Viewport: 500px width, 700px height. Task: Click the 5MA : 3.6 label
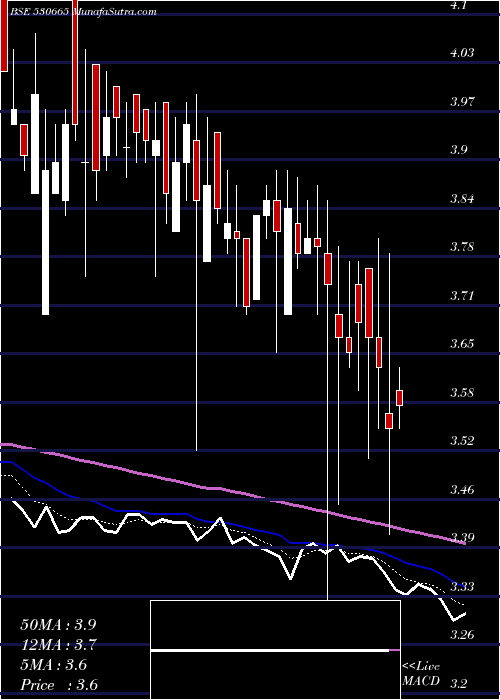[x=54, y=665]
